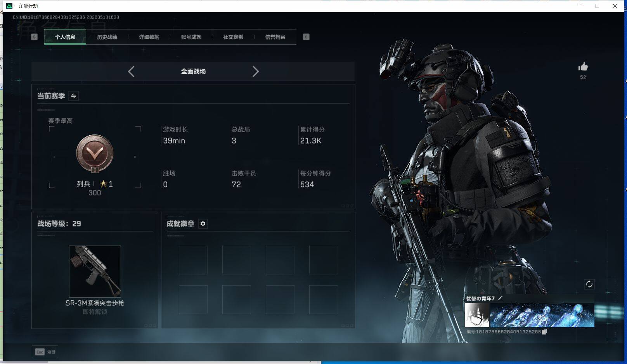Go to previous game mode with left arrow
This screenshot has width=627, height=364.
(131, 71)
